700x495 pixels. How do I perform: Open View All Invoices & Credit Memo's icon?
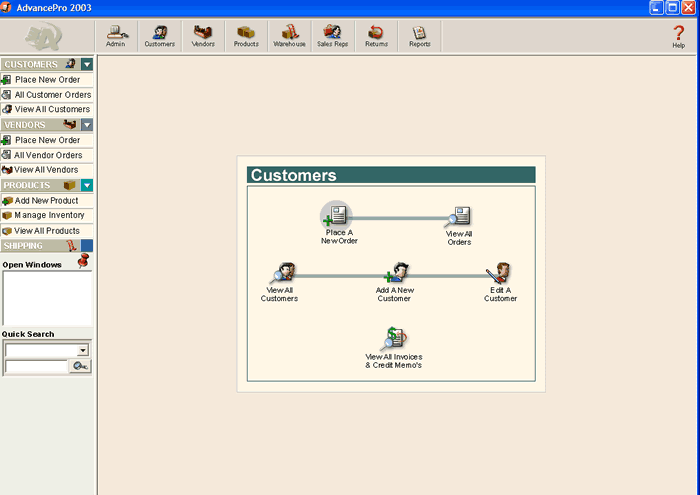coord(394,338)
